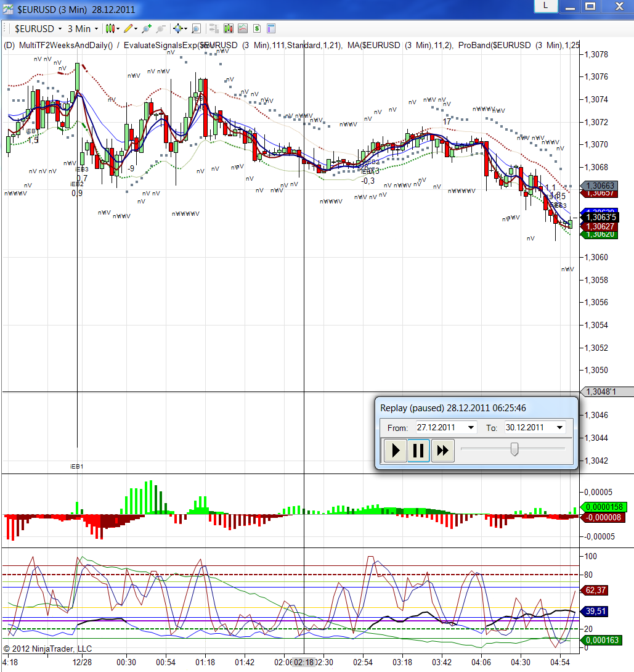Expand the $EURUSD instrument dropdown

tap(38, 29)
